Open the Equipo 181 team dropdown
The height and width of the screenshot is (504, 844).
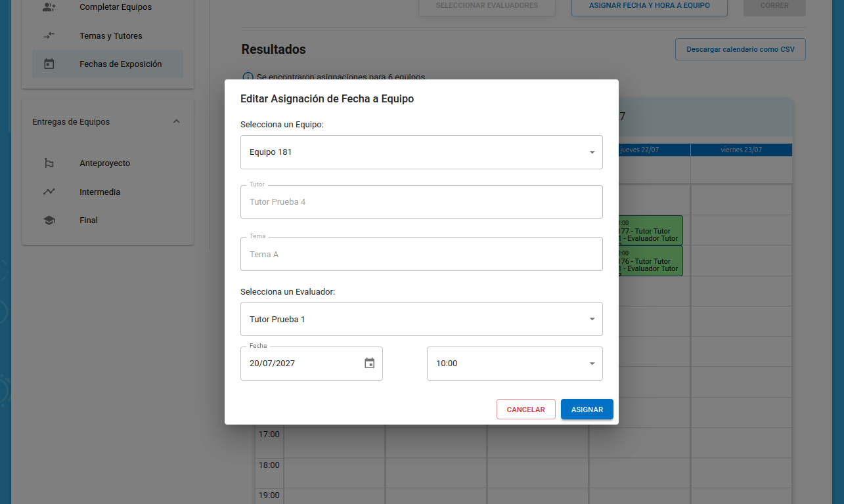click(x=421, y=152)
